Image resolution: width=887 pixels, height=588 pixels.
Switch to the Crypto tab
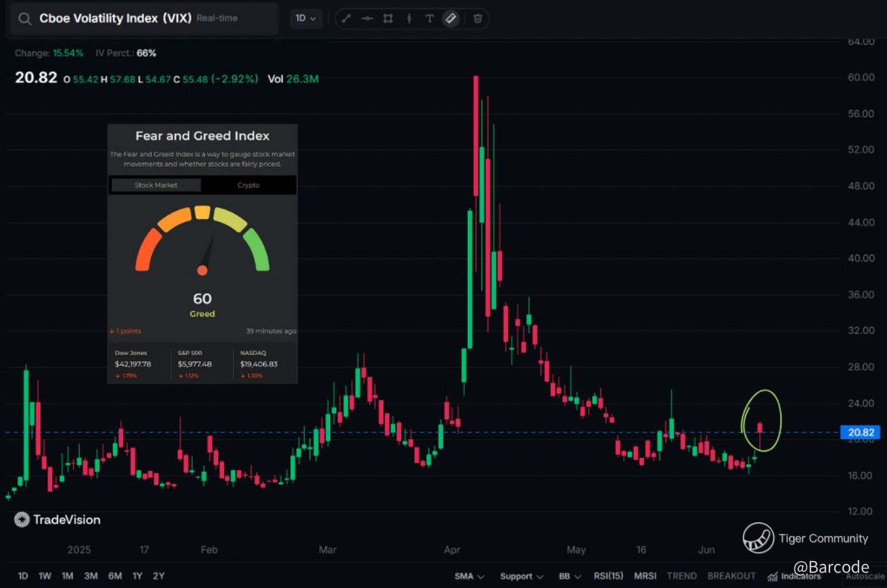pyautogui.click(x=248, y=185)
